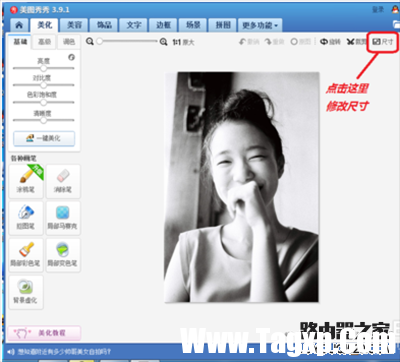Click the 1:1 原大 button
This screenshot has height=362, width=400.
tap(183, 42)
